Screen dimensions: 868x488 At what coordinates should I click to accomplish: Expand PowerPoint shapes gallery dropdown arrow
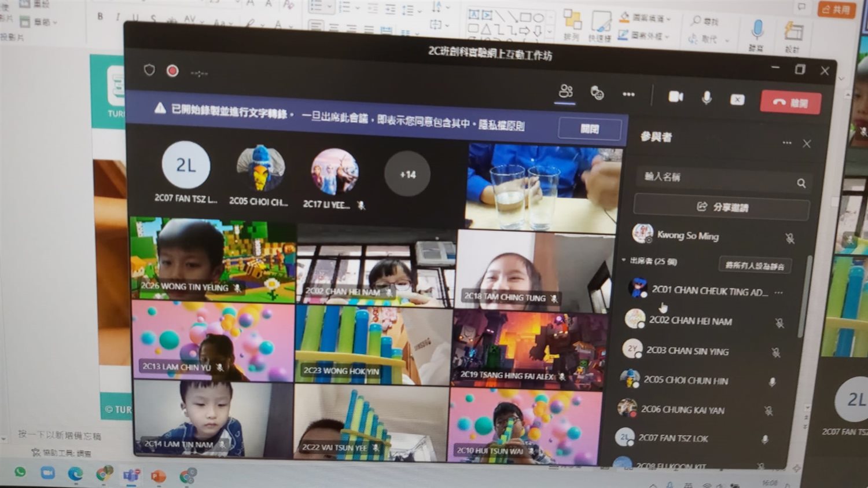(550, 32)
